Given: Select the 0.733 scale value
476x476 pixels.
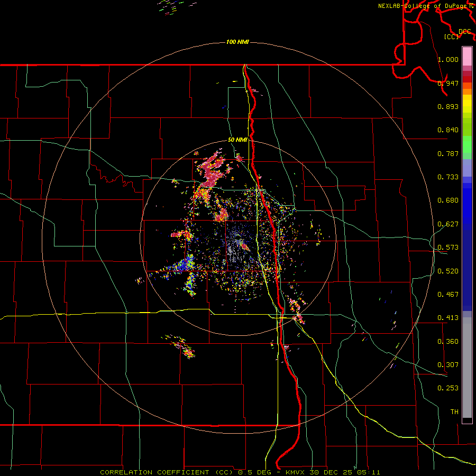Looking at the screenshot, I should pyautogui.click(x=448, y=177).
